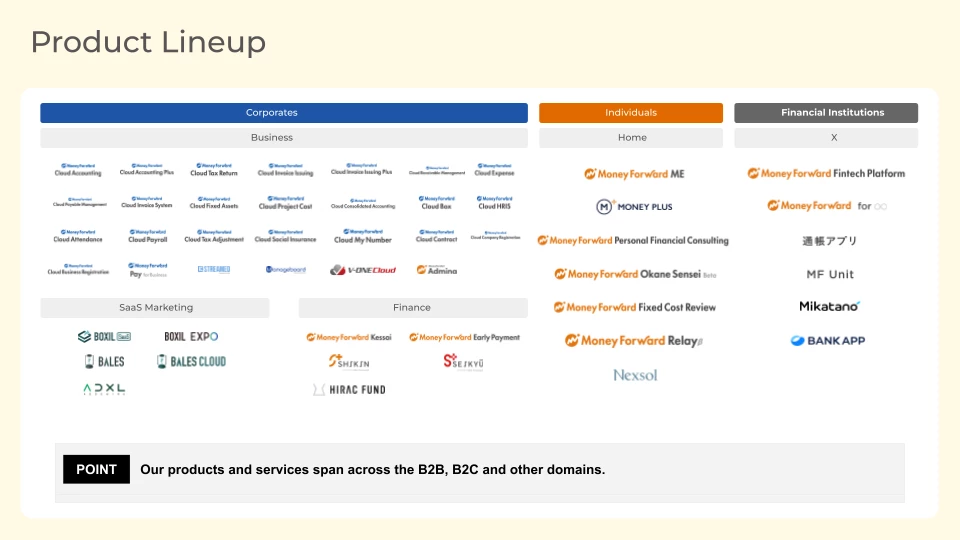Screen dimensions: 960x540
Task: Click the Money Forward Fixed Cost Review logo
Action: 635,307
